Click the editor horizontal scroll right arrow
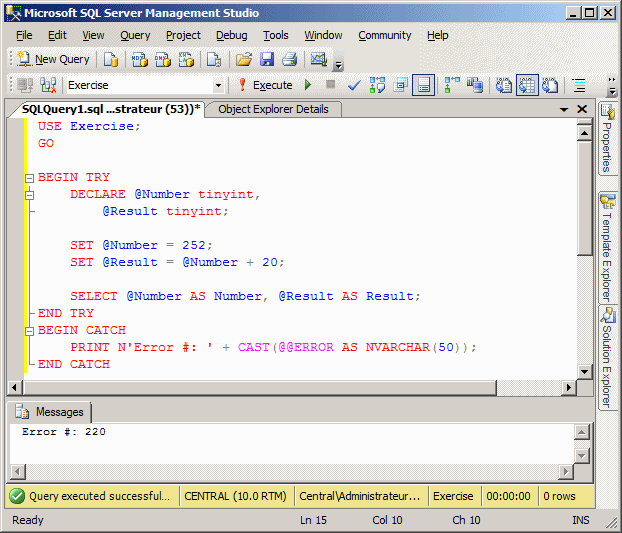Viewport: 622px width, 533px height. click(x=569, y=387)
